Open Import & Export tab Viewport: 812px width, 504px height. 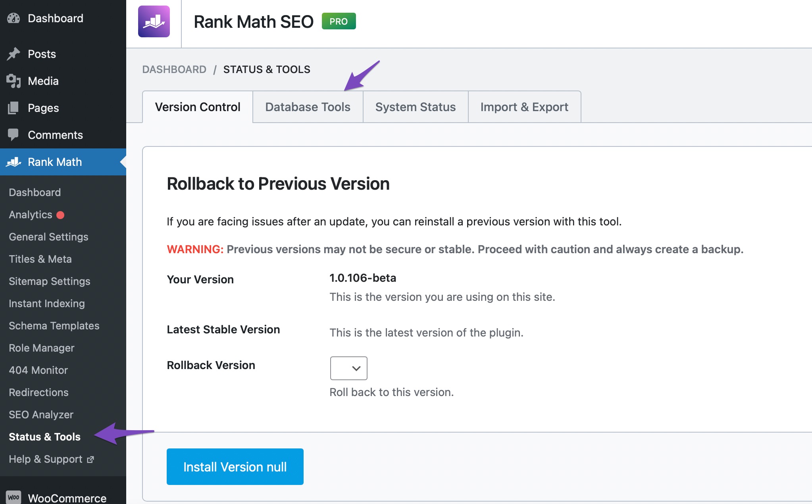(x=523, y=106)
